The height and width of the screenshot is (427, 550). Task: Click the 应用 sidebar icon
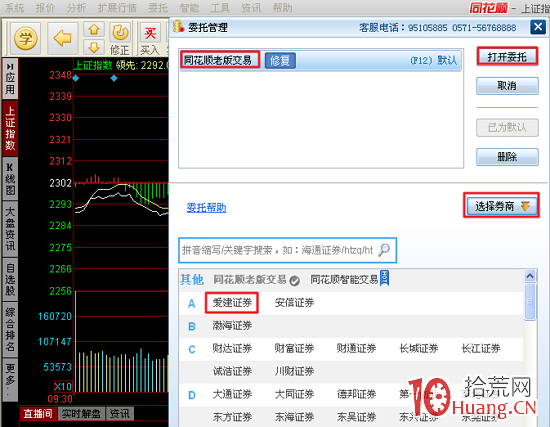(10, 79)
